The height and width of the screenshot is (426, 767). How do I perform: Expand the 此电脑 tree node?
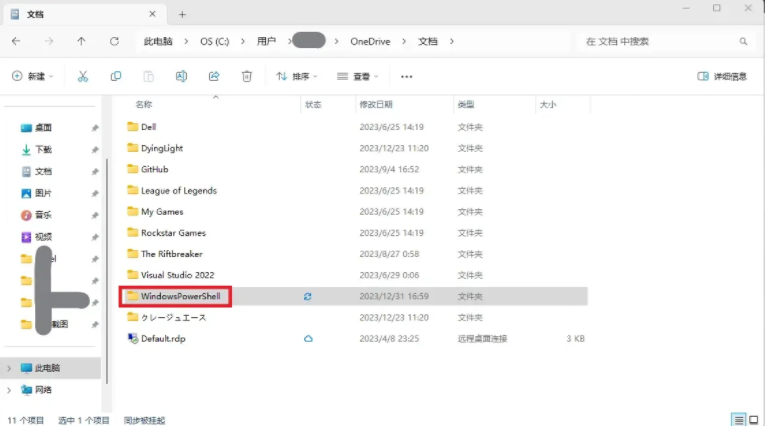pyautogui.click(x=9, y=368)
